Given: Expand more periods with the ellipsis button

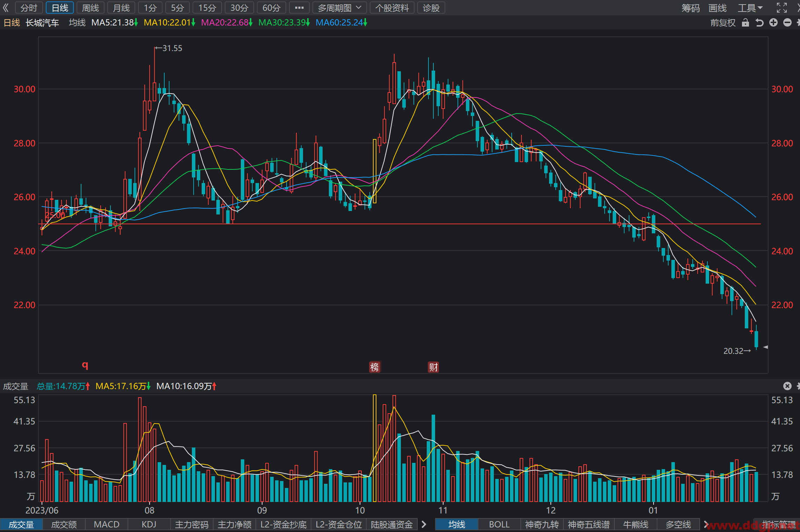Looking at the screenshot, I should click(299, 8).
